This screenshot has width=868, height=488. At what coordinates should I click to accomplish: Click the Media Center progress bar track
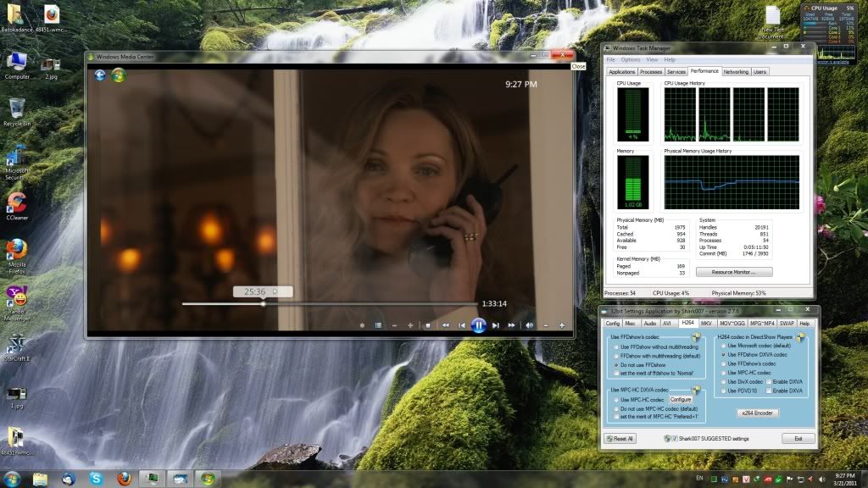point(330,303)
